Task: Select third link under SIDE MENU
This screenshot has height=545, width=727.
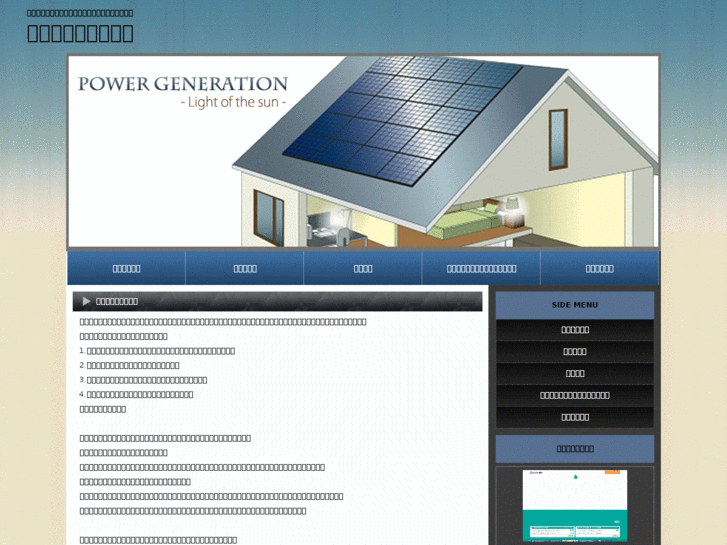Action: click(x=575, y=373)
